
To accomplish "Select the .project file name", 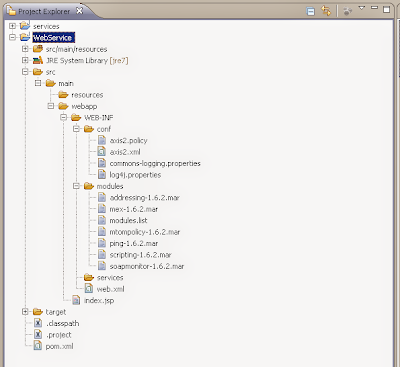I will (x=59, y=335).
